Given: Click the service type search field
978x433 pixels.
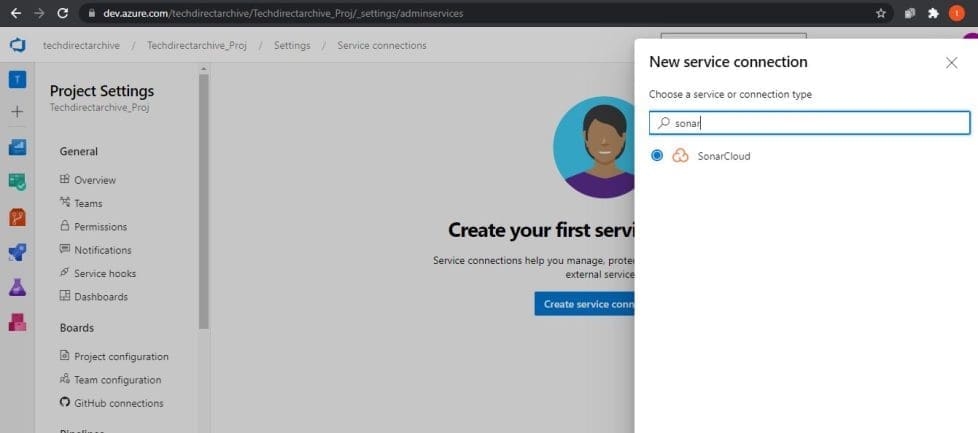Looking at the screenshot, I should [809, 123].
